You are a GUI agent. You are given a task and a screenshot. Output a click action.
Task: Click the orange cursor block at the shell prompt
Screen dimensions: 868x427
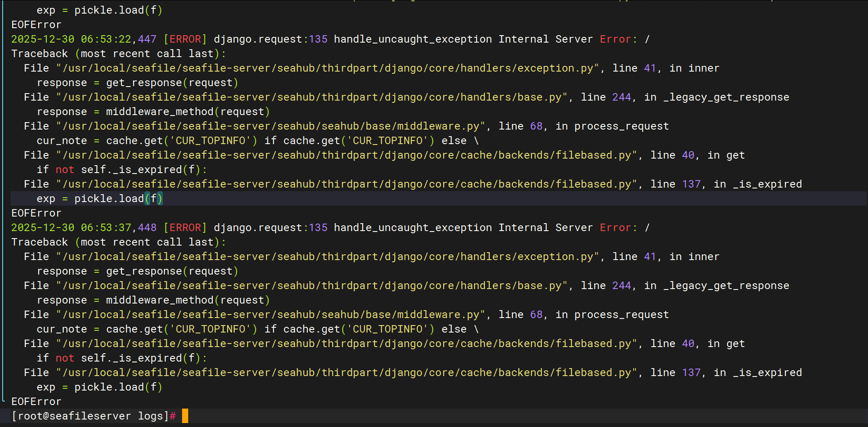[x=185, y=416]
